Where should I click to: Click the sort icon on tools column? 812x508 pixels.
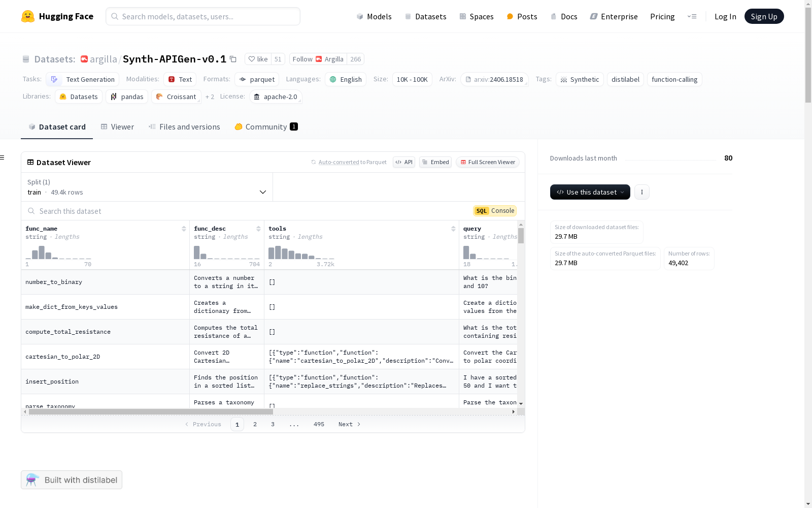click(x=453, y=229)
